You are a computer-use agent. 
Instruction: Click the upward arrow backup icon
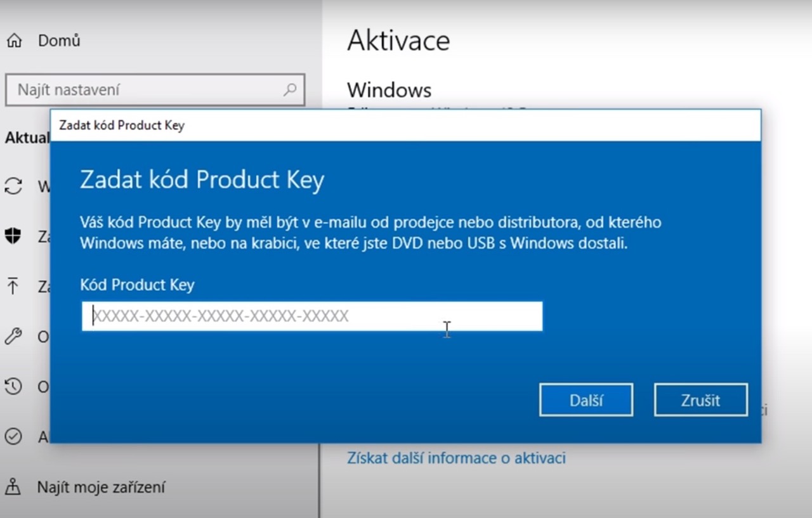coord(13,286)
